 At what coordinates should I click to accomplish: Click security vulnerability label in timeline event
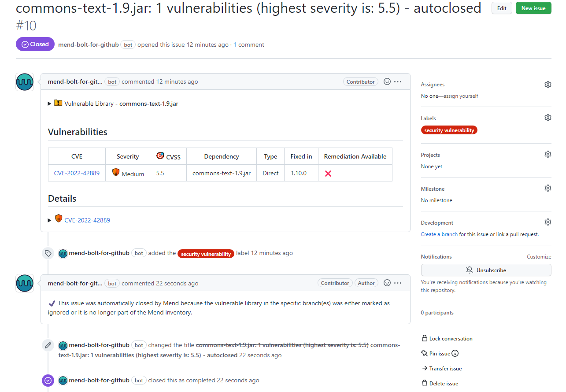point(206,254)
